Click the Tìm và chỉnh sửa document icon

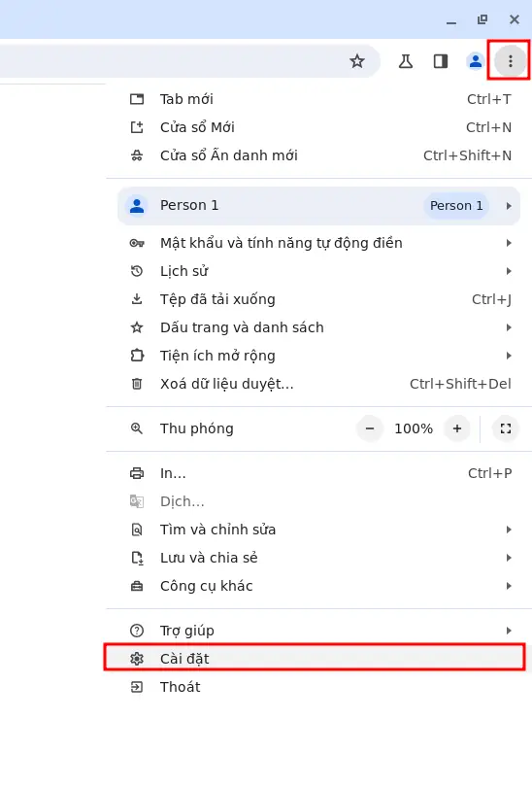137,530
